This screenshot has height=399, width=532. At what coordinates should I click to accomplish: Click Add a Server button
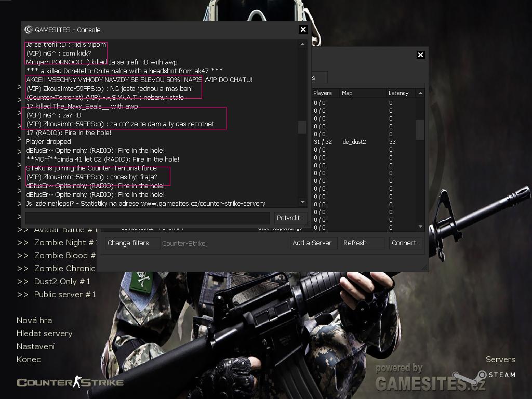pos(312,243)
